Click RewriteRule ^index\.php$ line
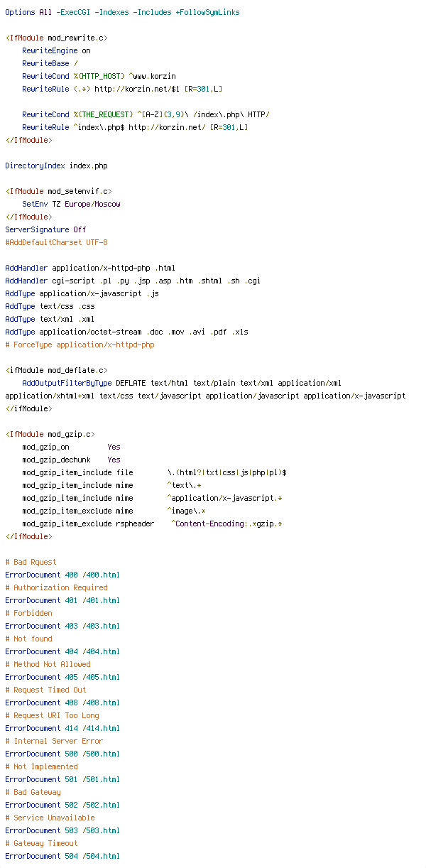 135,127
